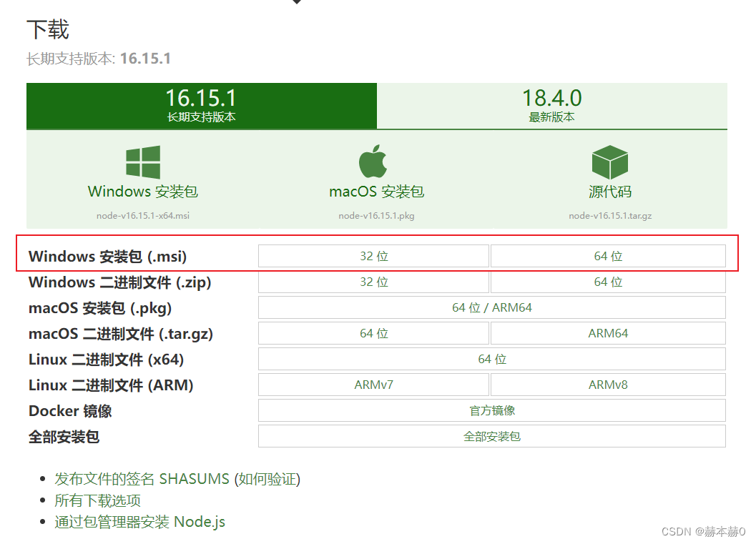Click node-v16.15.1.pkg file name
This screenshot has width=756, height=544.
[x=376, y=215]
